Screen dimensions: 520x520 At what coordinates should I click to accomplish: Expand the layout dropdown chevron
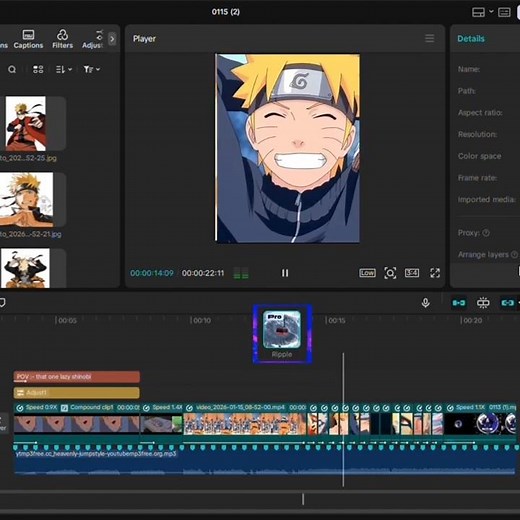[491, 12]
